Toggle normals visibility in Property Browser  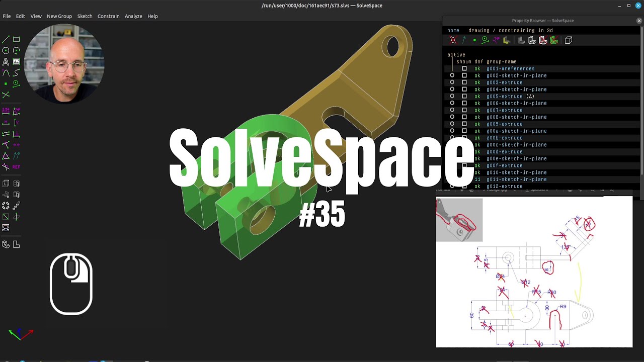pos(463,40)
